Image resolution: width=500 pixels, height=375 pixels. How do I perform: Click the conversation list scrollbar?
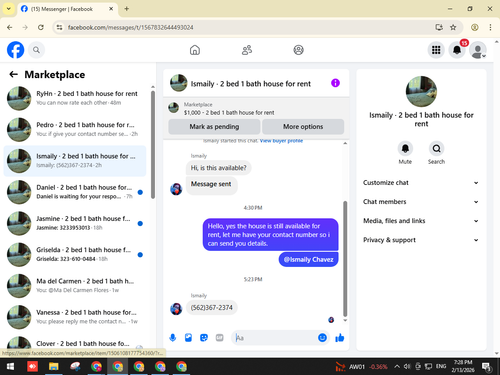[x=153, y=145]
